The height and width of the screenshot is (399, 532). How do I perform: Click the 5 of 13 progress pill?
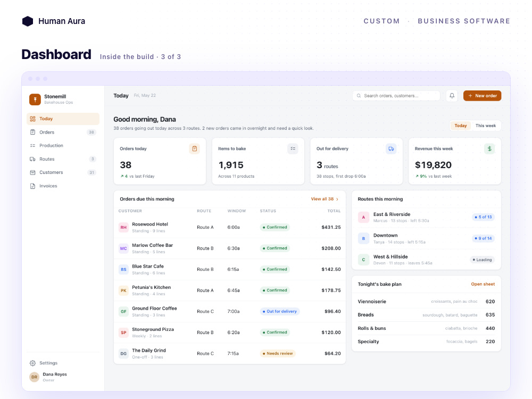point(483,217)
